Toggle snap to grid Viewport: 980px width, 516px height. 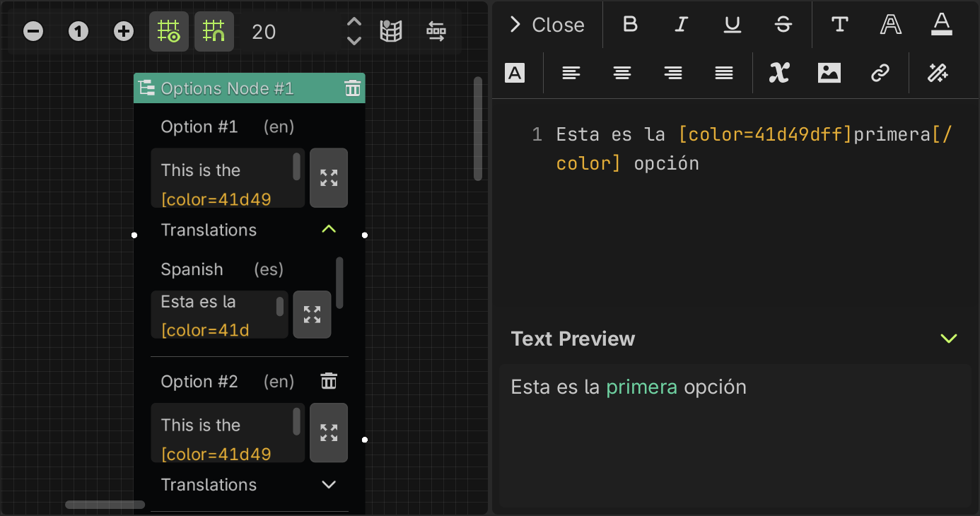click(214, 31)
